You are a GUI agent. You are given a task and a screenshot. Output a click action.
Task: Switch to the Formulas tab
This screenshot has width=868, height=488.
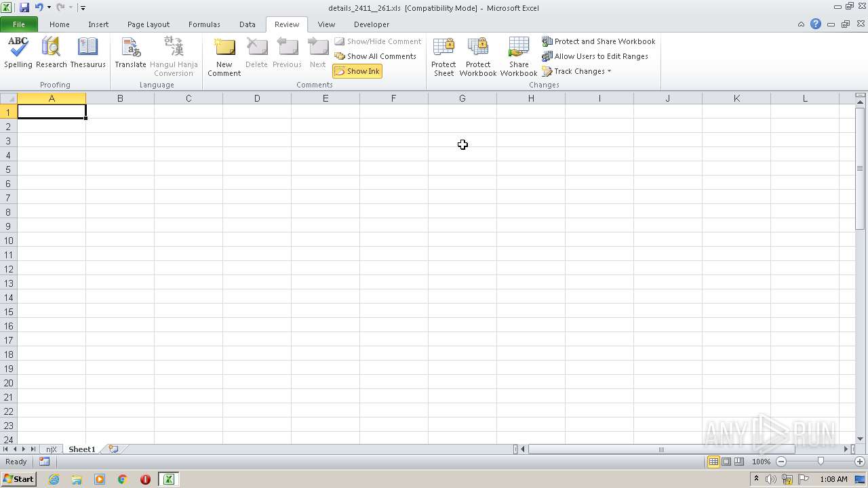tap(204, 24)
